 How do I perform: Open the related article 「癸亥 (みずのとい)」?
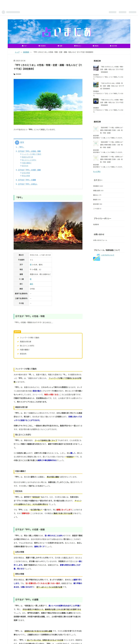[x=112, y=70]
